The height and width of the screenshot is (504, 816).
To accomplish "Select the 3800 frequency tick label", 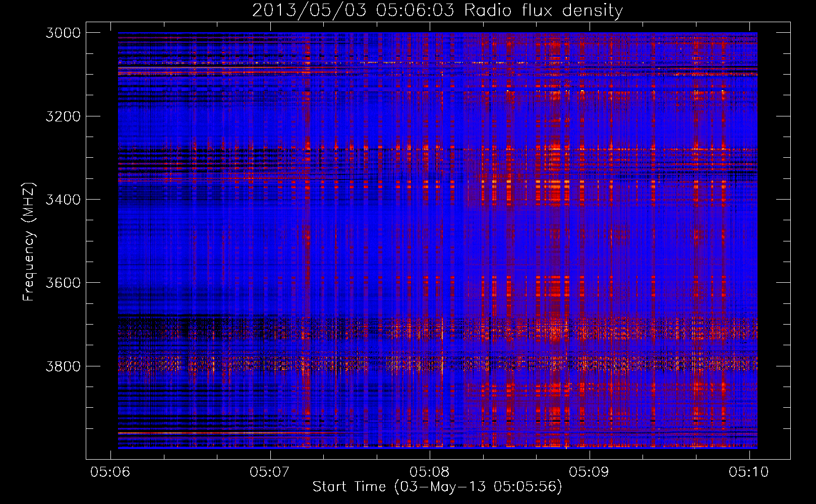I will (63, 366).
